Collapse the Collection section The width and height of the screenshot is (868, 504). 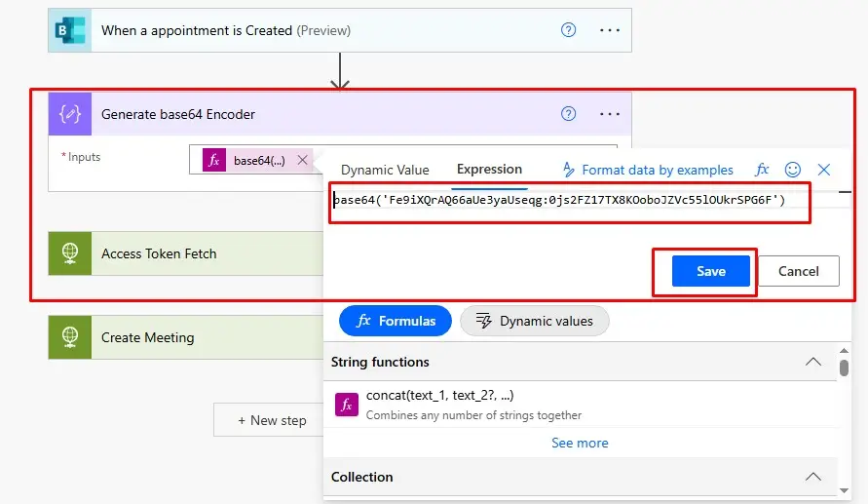pos(812,477)
